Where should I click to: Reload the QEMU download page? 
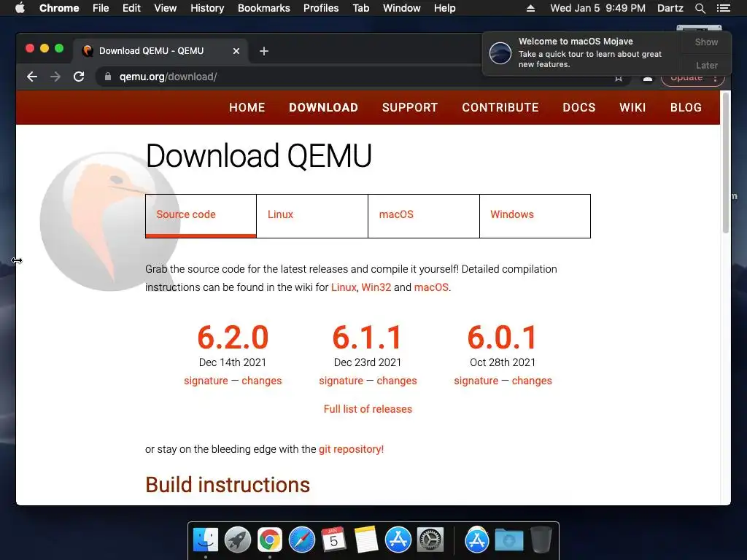click(79, 77)
